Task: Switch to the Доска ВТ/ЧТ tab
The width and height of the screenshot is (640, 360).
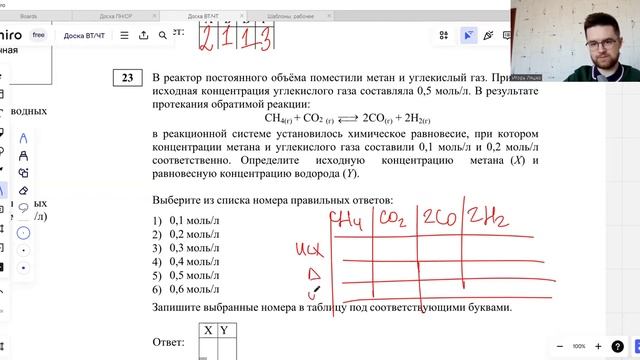Action: click(203, 16)
